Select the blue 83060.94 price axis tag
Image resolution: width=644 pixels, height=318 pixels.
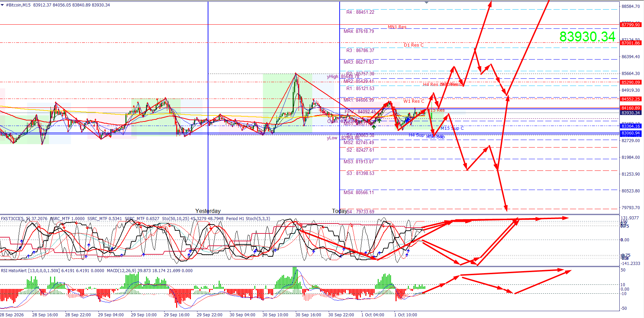point(631,133)
